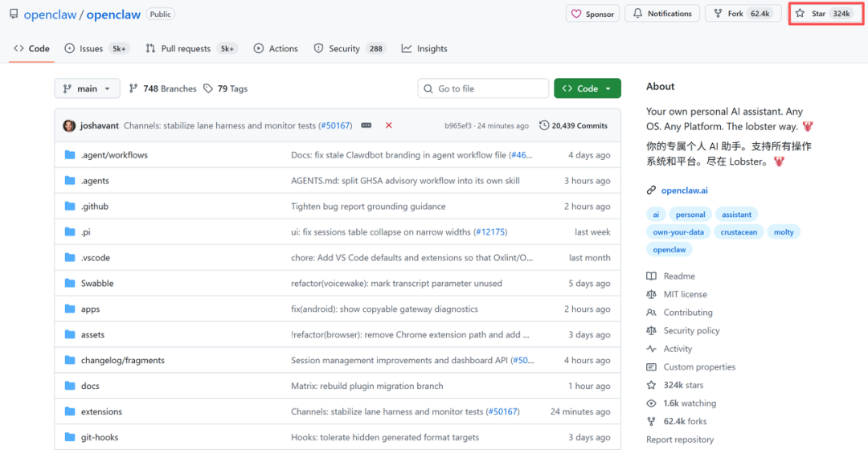868x450 pixels.
Task: Open the 20,439 Commits history
Action: (573, 125)
